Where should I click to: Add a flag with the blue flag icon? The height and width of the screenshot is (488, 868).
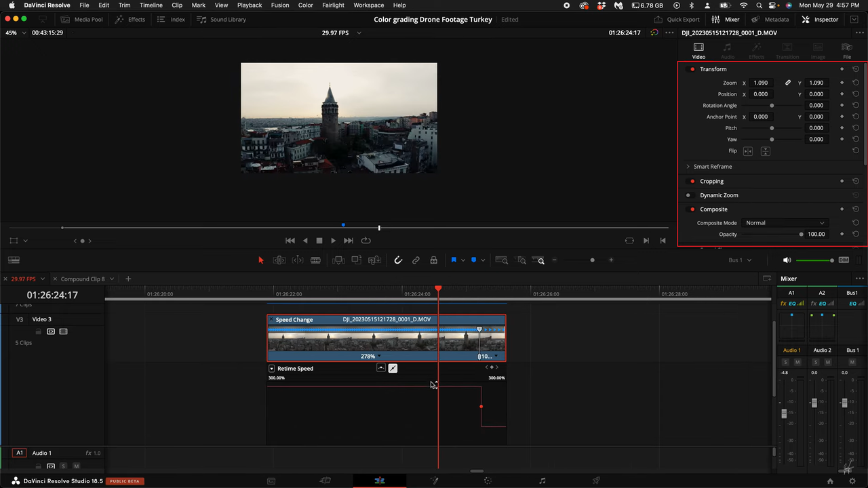click(454, 260)
